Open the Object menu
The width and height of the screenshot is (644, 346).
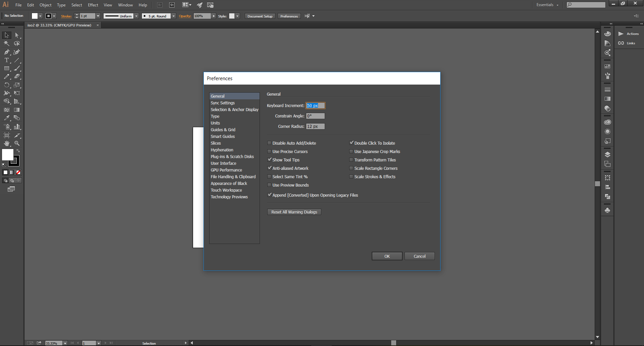pos(46,5)
